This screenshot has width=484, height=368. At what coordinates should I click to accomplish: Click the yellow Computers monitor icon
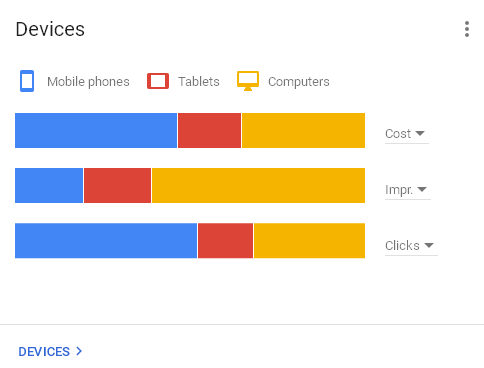pos(248,81)
